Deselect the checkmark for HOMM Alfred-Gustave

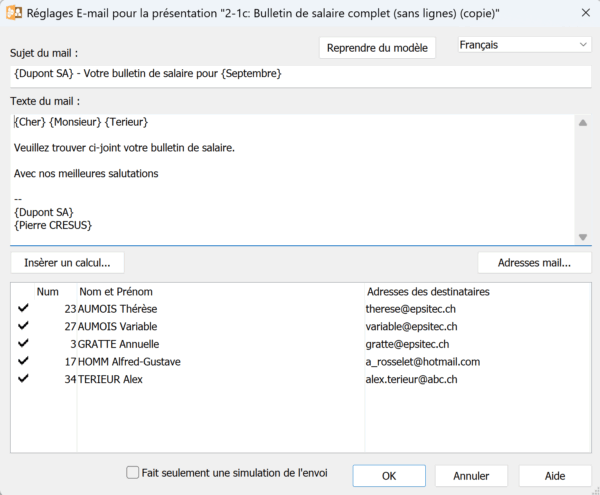click(x=23, y=361)
